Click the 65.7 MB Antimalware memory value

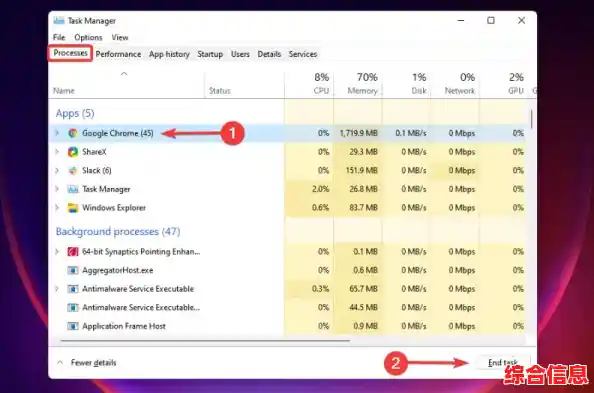[363, 289]
